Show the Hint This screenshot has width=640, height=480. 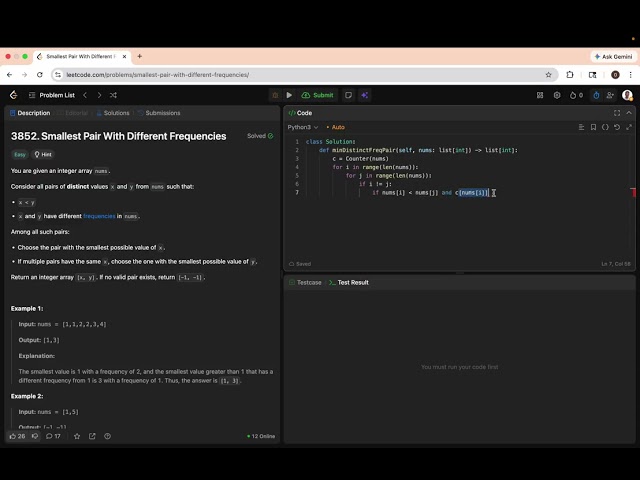pos(43,154)
